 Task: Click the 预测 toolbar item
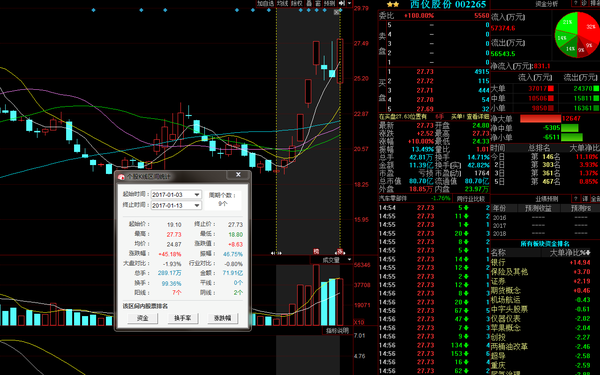click(329, 3)
